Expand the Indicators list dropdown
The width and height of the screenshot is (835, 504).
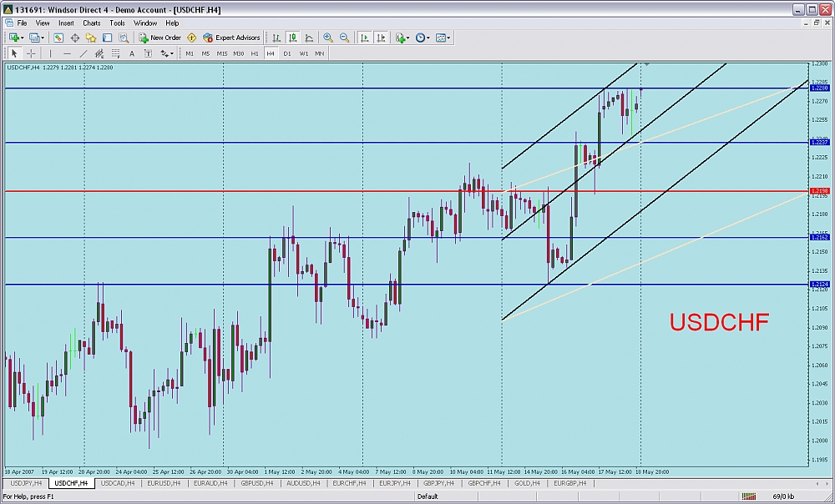pos(405,38)
